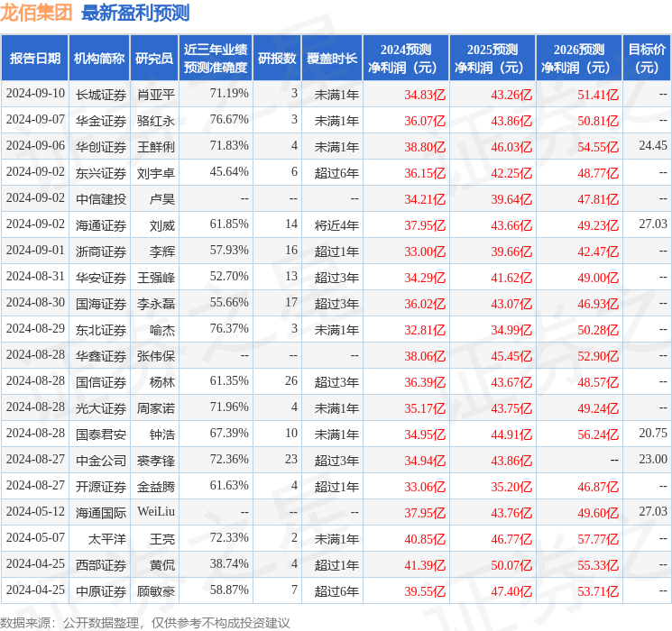
Task: Click the 最新盈利预测 heading
Action: [135, 13]
